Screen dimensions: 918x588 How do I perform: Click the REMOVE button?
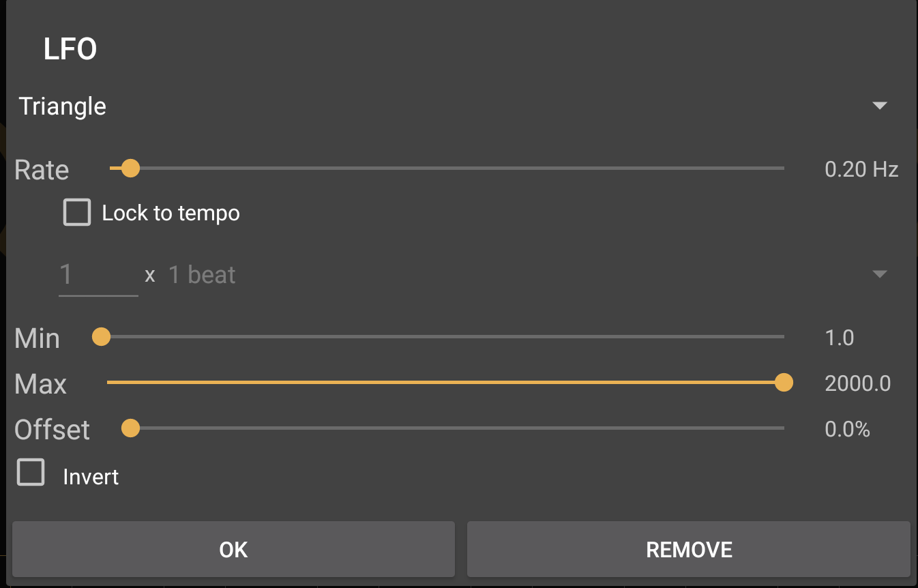[x=689, y=550]
